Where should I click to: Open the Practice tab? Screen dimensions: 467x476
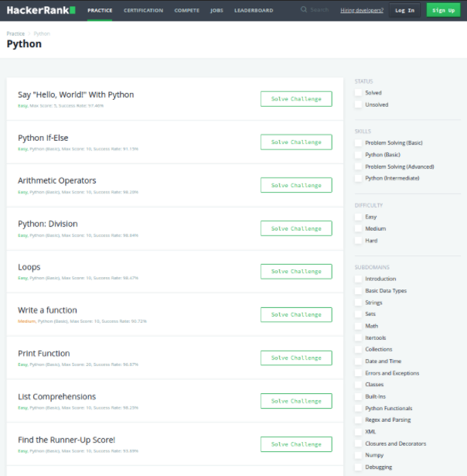(x=100, y=10)
